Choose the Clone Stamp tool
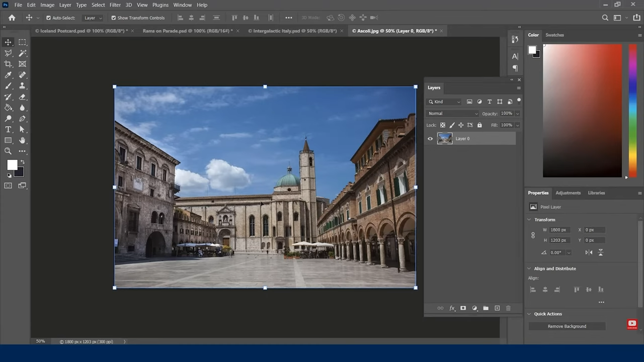The image size is (644, 362). pyautogui.click(x=22, y=86)
